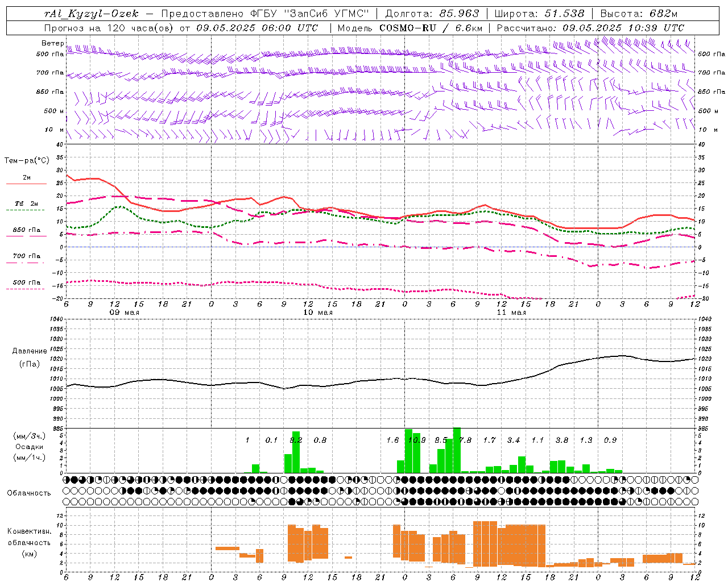Click the Ветер wind panel label
The image size is (728, 582).
(53, 43)
